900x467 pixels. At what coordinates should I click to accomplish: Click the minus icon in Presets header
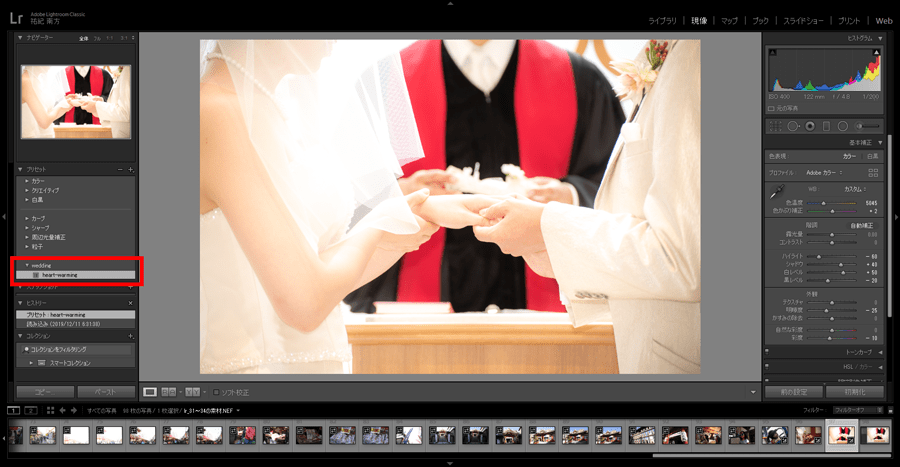(x=120, y=170)
